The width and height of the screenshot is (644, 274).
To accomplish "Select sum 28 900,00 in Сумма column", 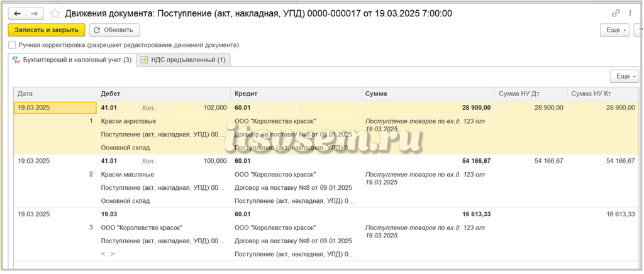I will (476, 108).
